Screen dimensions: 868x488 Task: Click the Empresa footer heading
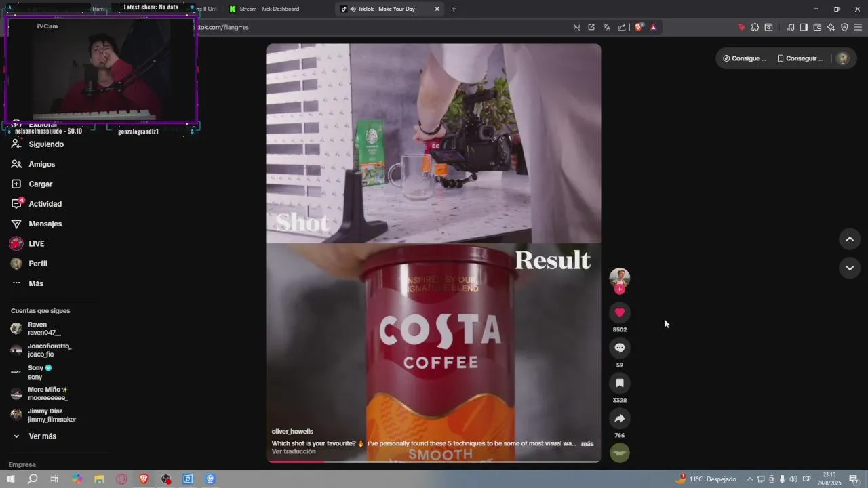coord(22,465)
